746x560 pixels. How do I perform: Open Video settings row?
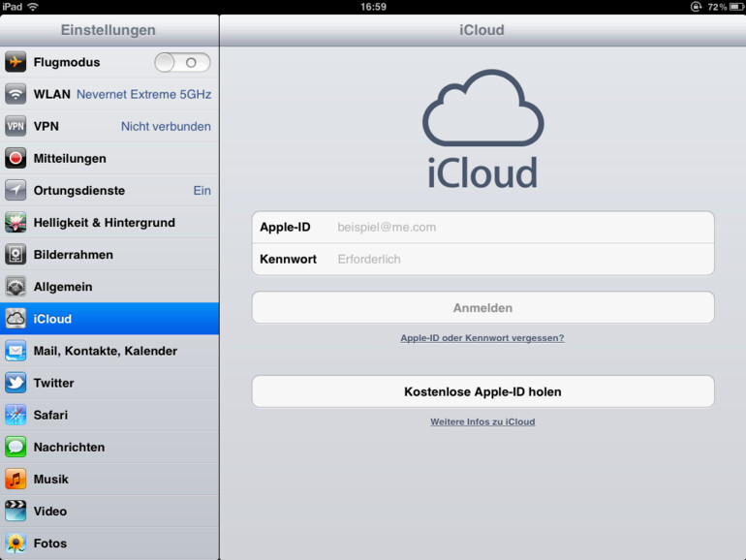[109, 511]
